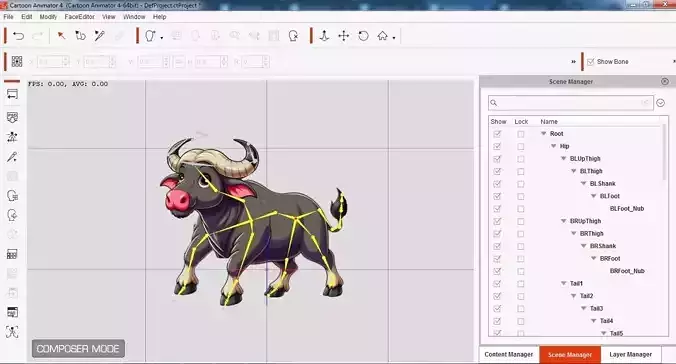676x364 pixels.
Task: Click the Scene Manager tree scrollbar
Action: click(x=664, y=152)
